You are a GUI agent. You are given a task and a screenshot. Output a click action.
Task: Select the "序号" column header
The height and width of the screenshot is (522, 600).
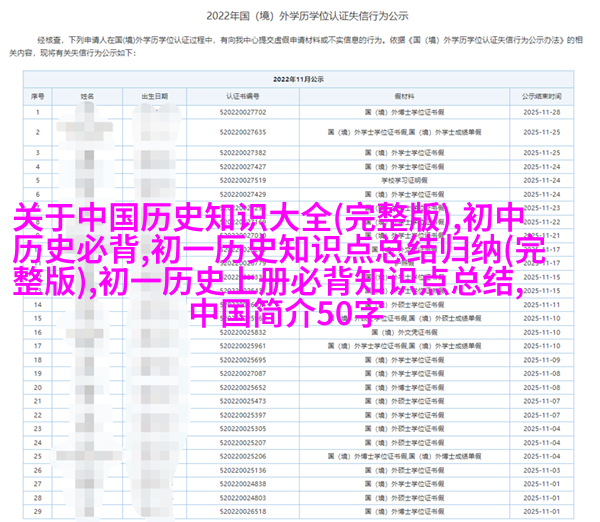38,97
